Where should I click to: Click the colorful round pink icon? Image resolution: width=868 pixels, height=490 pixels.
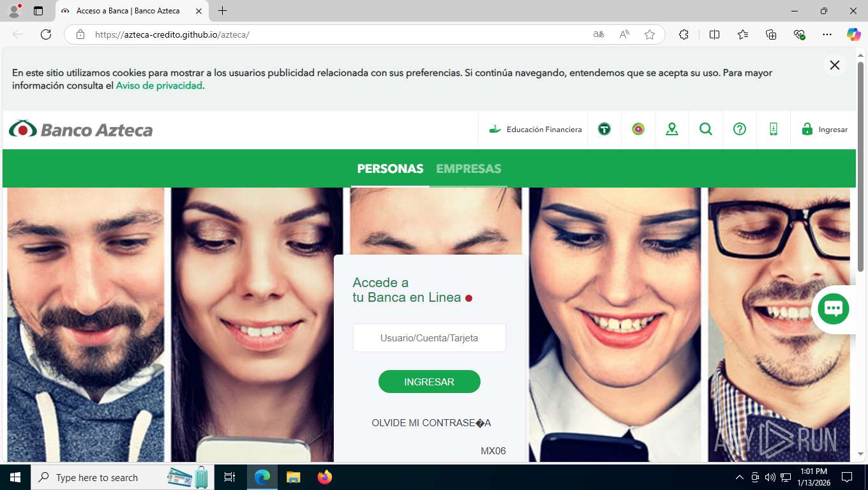638,130
